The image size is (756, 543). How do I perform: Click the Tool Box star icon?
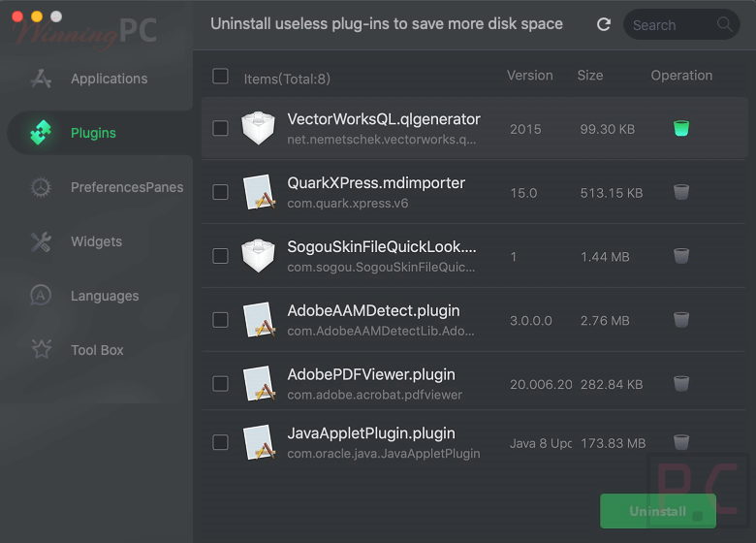(x=41, y=350)
